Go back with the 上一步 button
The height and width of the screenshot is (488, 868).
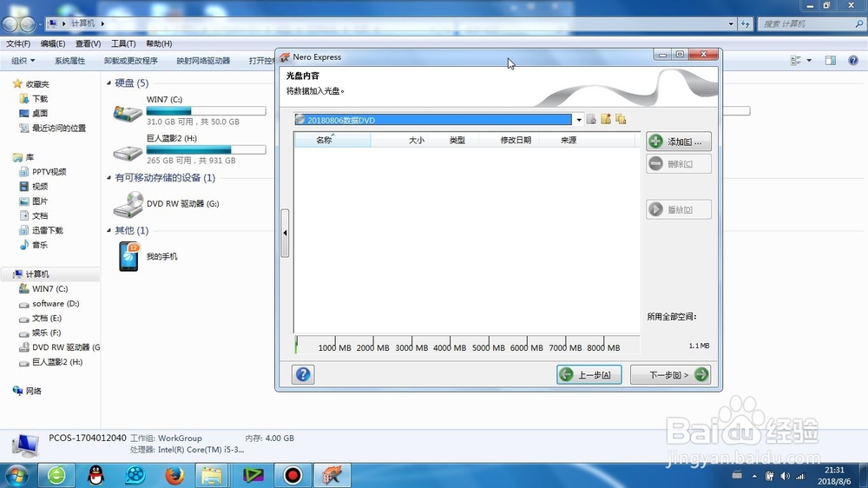pyautogui.click(x=589, y=374)
